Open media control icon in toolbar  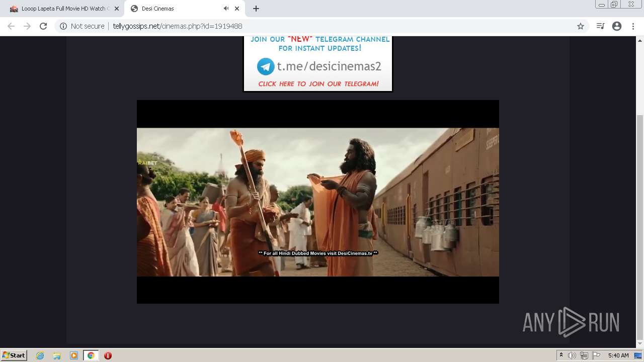click(x=600, y=26)
